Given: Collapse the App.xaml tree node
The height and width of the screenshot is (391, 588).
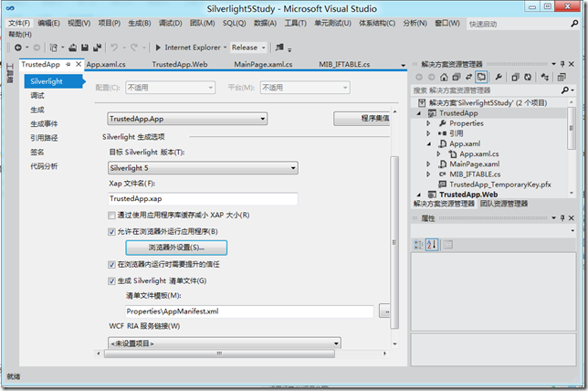Looking at the screenshot, I should point(428,143).
